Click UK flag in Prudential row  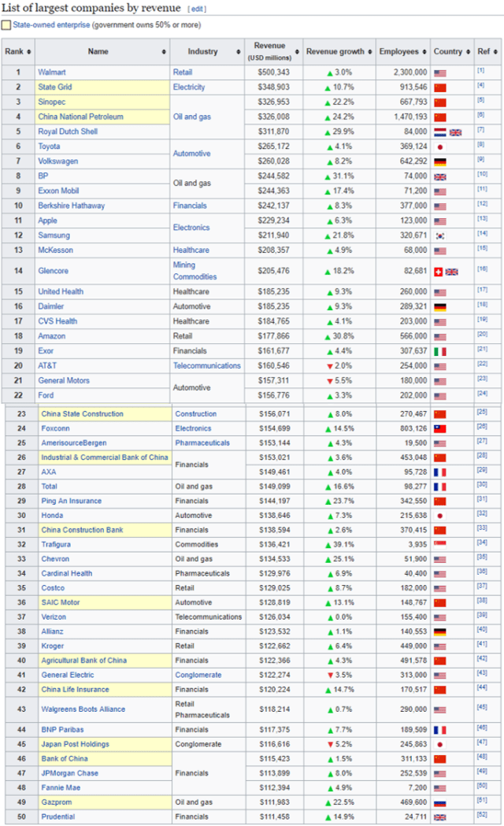pos(439,817)
